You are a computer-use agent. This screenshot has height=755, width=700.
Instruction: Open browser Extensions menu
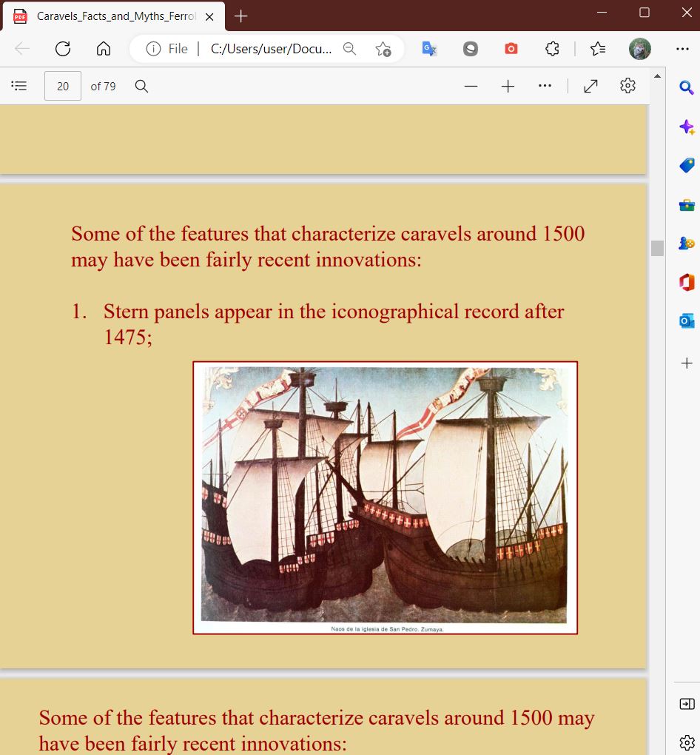551,49
